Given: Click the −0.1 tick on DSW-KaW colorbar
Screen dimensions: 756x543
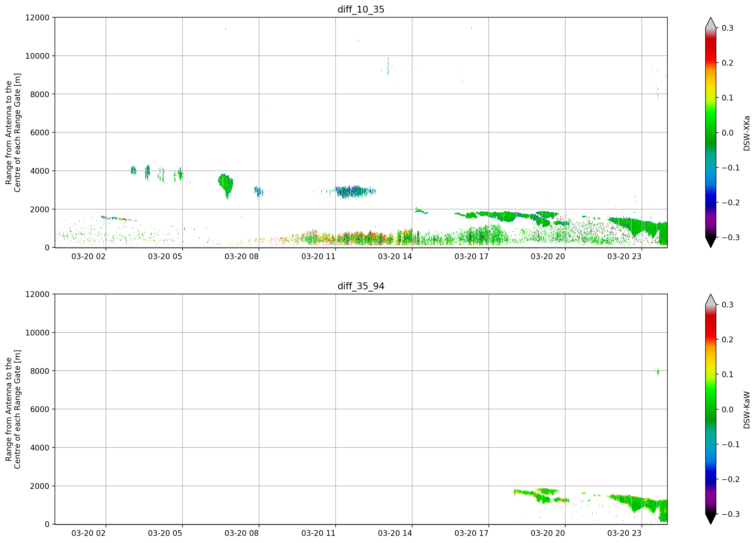Looking at the screenshot, I should 731,445.
